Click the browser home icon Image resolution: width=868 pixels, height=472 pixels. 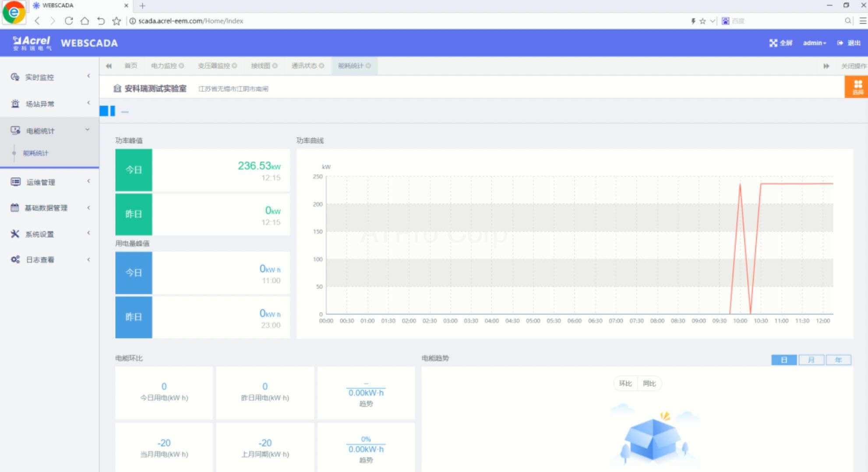(85, 21)
